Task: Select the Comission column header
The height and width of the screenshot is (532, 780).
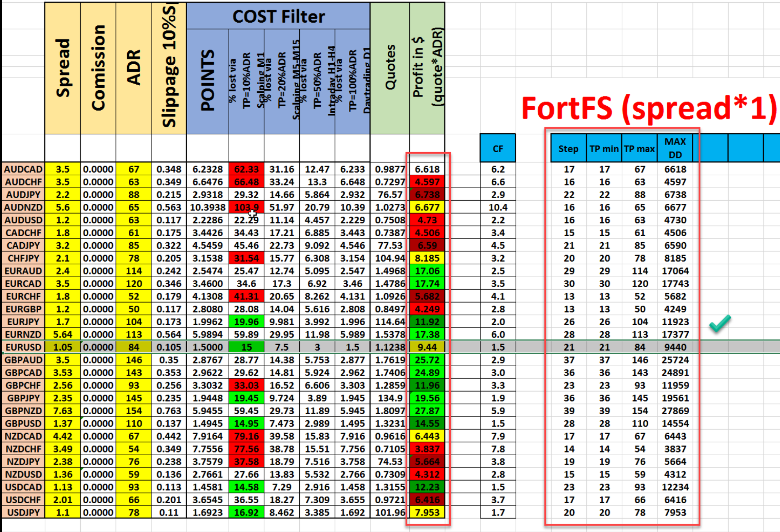Action: (98, 68)
